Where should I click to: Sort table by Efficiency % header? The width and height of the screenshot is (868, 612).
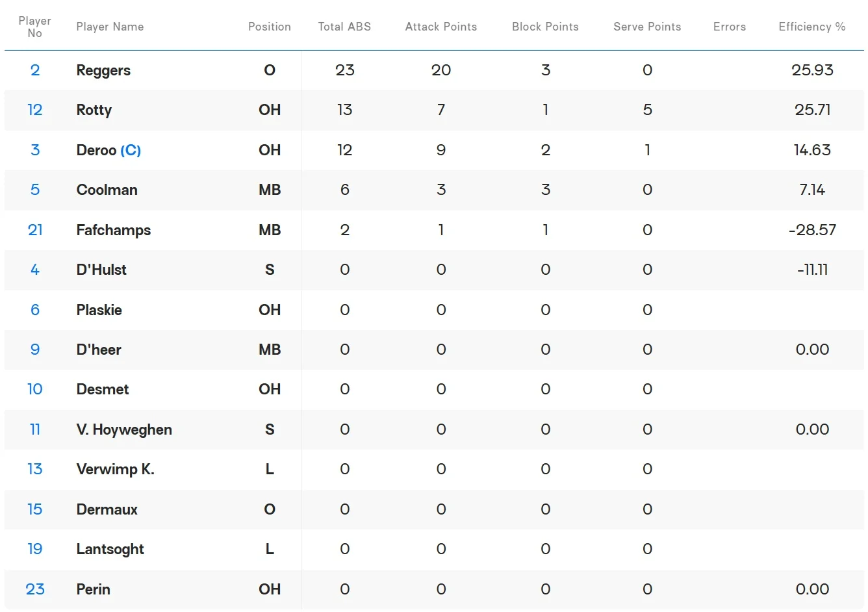pos(812,27)
